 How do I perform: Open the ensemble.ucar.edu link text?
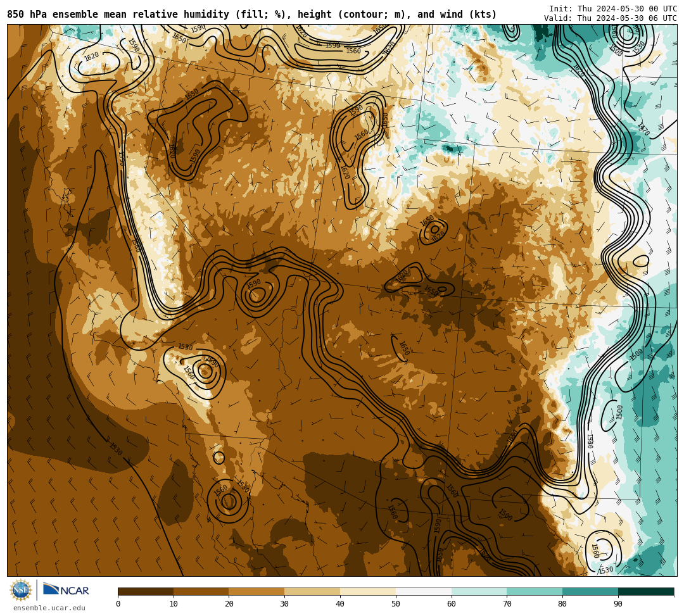49,608
